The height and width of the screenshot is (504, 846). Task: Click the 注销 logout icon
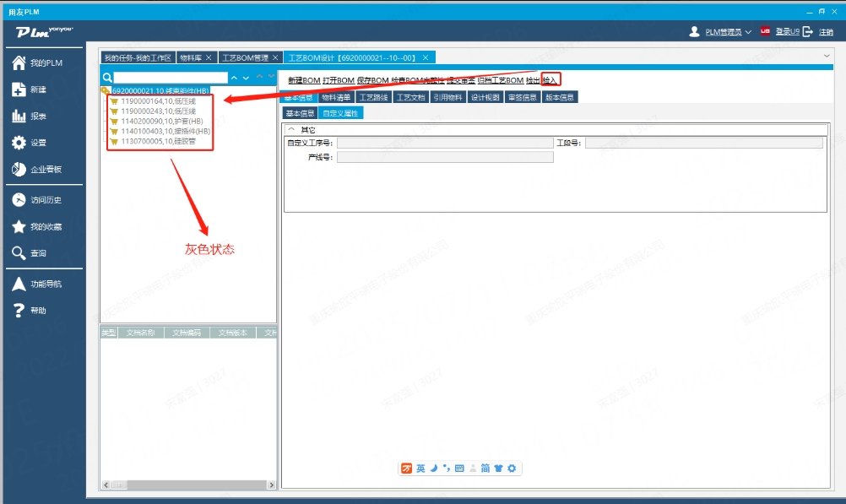coord(808,32)
